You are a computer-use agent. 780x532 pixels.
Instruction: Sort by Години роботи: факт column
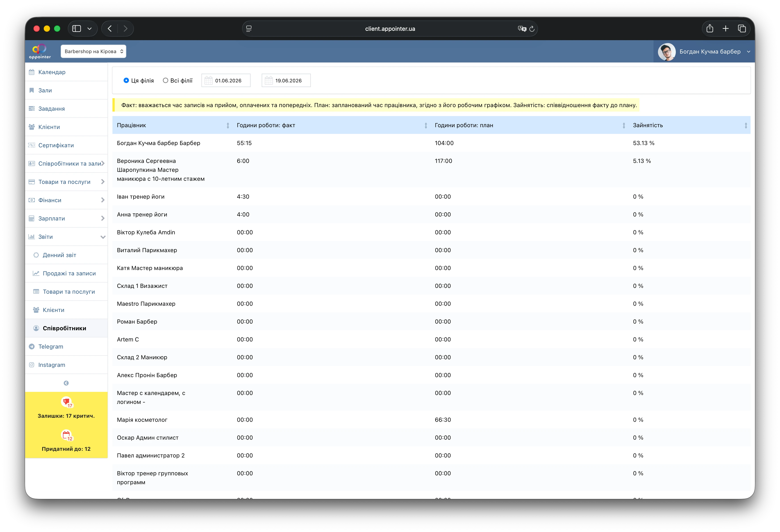pyautogui.click(x=331, y=125)
